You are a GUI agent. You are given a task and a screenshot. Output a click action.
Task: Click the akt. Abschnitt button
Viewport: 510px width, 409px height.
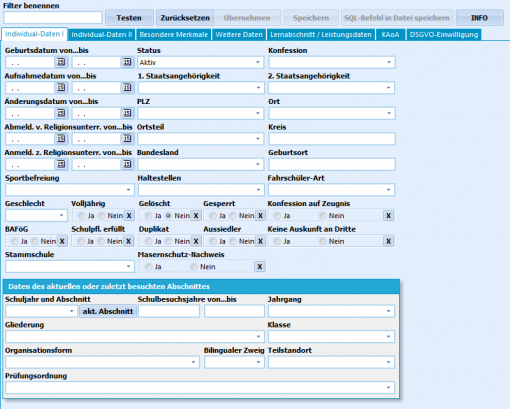(x=108, y=311)
